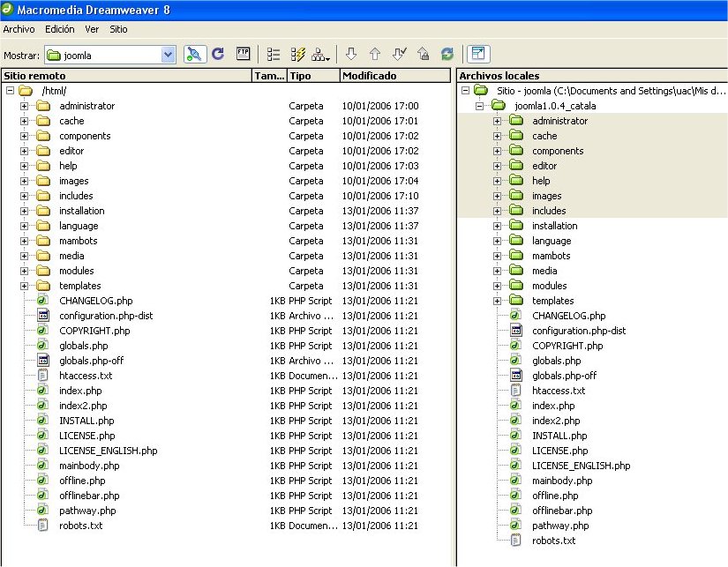Select remote cache folder icon
The width and height of the screenshot is (728, 567).
(x=43, y=121)
